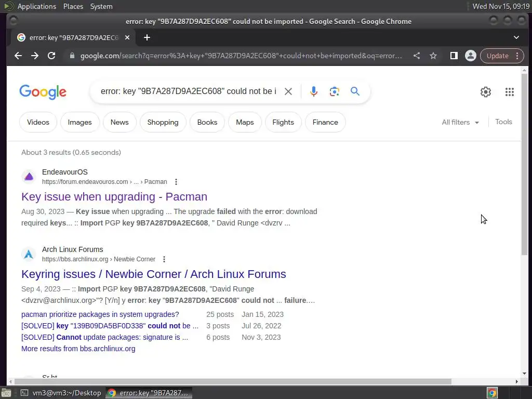Click the 'About 3 results (0.65 seconds)' text
The height and width of the screenshot is (399, 532).
(71, 152)
